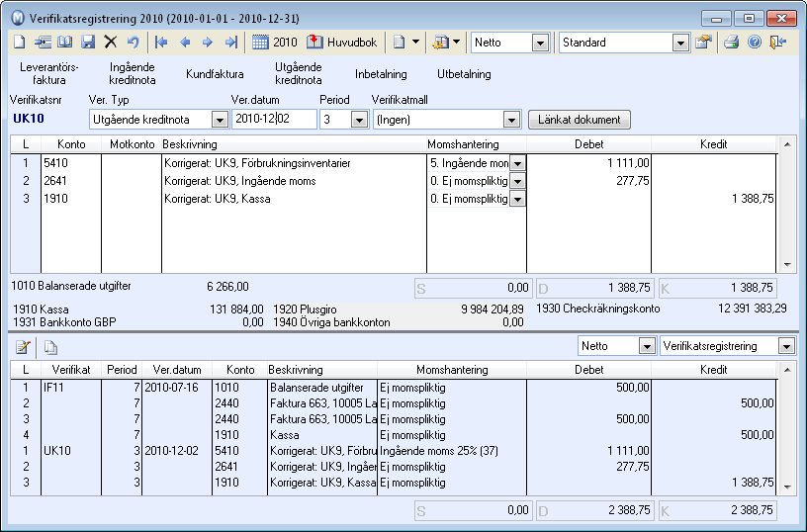Screen dimensions: 807x532
Task: Select verifikat IF11 in lower list
Action: 54,388
